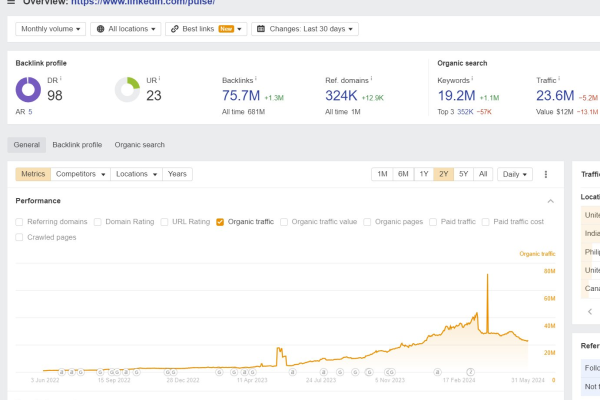The height and width of the screenshot is (400, 600).
Task: Open the All locations dropdown
Action: coord(126,29)
